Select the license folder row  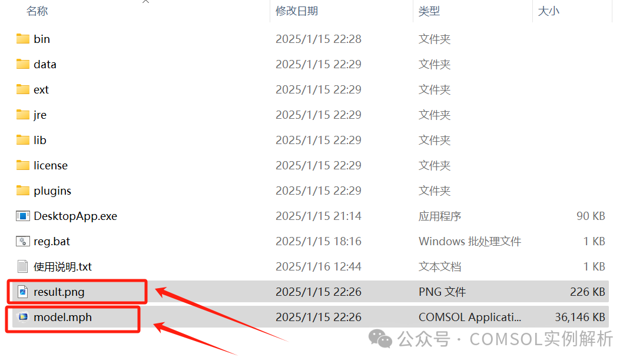point(310,165)
